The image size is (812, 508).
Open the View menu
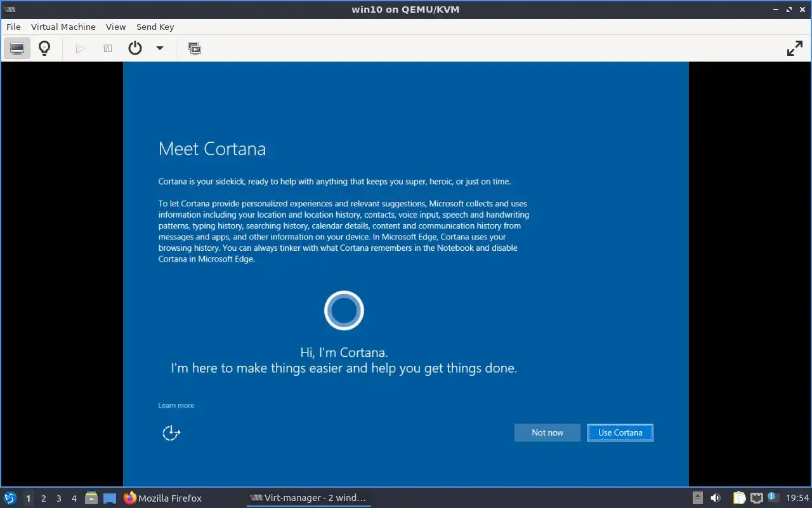[116, 27]
